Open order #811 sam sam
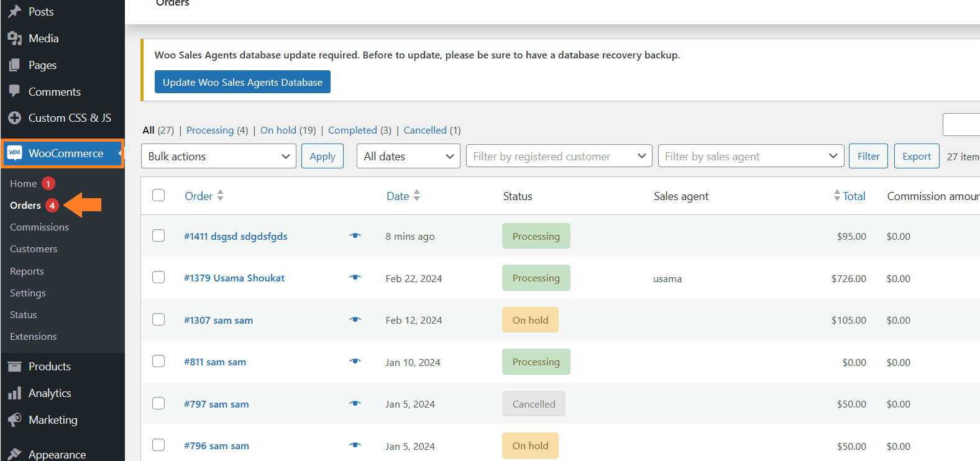The image size is (980, 461). tap(215, 362)
